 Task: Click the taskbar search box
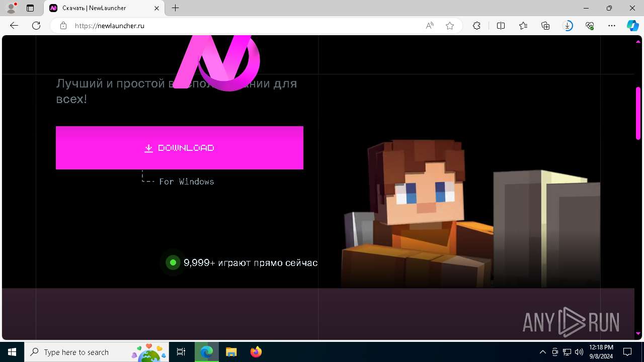(97, 352)
